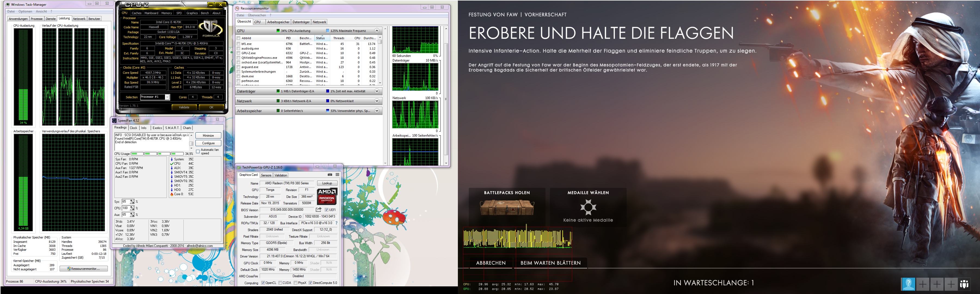
Task: Click the GPU-Z screenshot camera icon
Action: (x=330, y=174)
